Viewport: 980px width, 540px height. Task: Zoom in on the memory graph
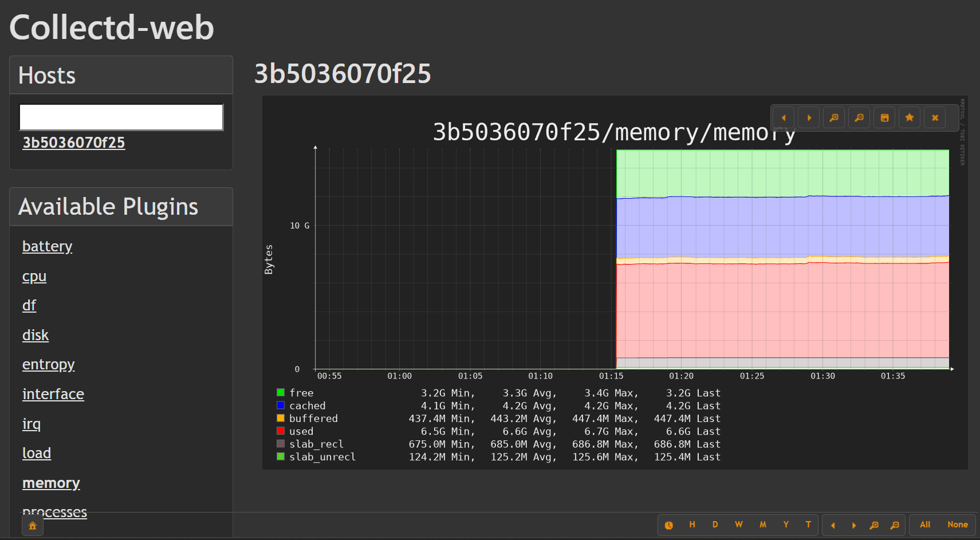pyautogui.click(x=834, y=118)
